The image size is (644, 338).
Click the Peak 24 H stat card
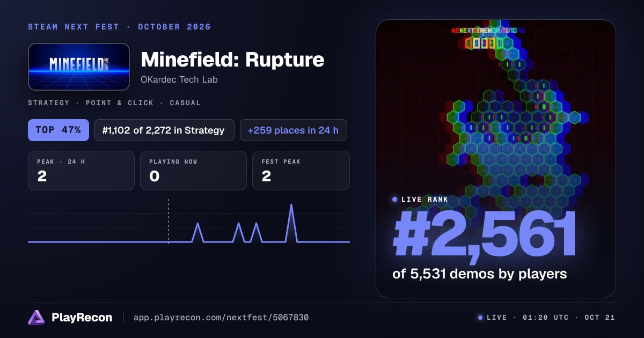tap(81, 171)
